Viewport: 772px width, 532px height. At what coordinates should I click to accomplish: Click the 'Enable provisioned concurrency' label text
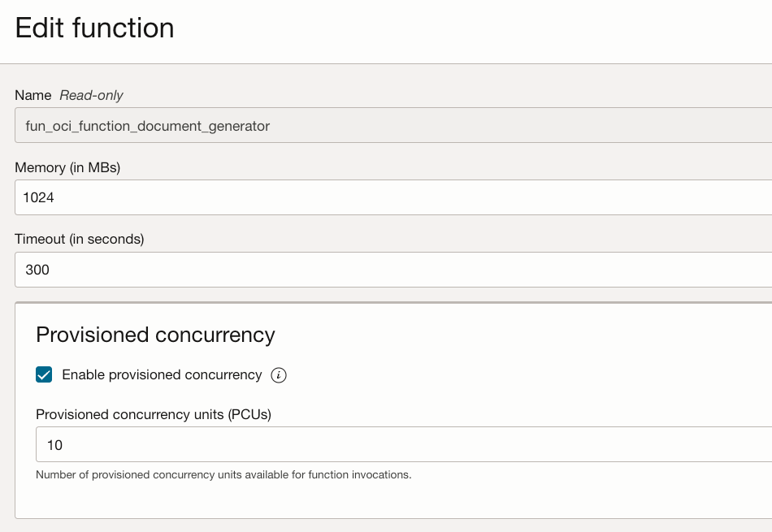pyautogui.click(x=162, y=375)
